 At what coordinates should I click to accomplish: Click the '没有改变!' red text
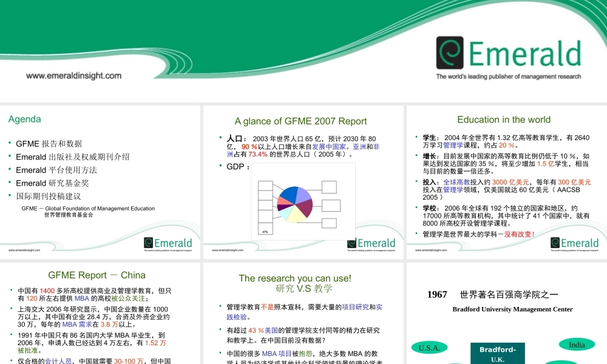pyautogui.click(x=519, y=234)
